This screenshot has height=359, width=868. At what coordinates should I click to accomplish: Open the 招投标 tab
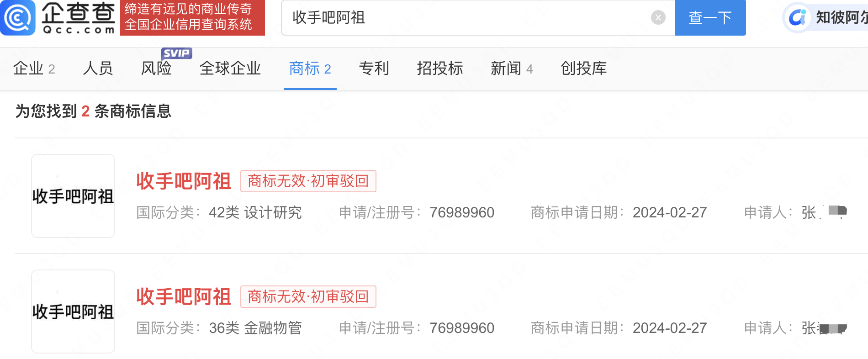click(440, 69)
